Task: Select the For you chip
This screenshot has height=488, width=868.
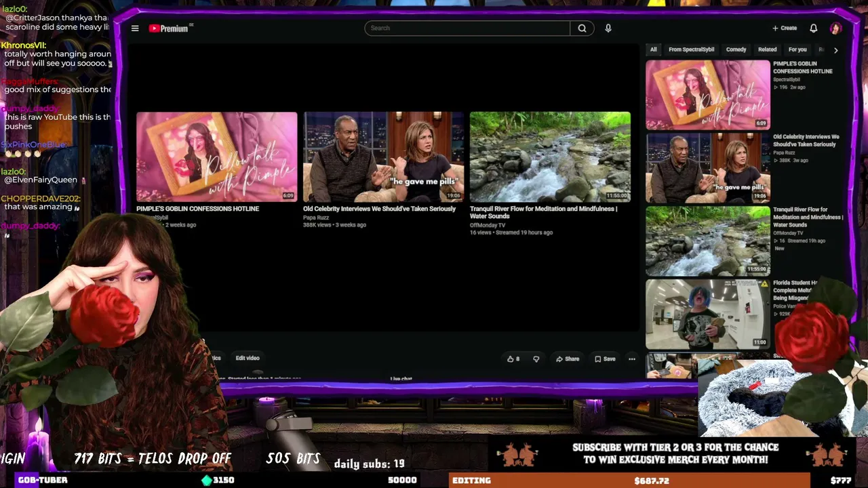Action: [797, 49]
